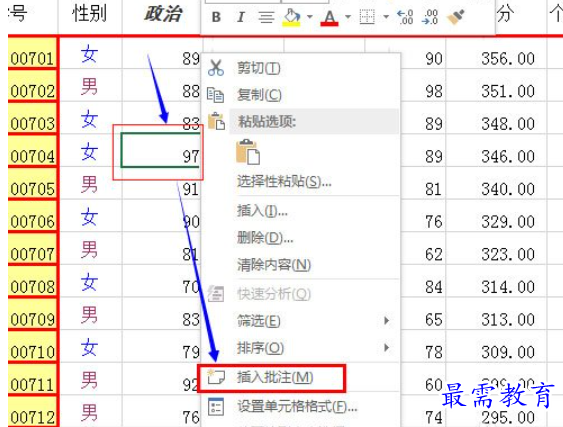Select cell 00708
Viewport: 563px width, 427px height.
click(x=32, y=281)
